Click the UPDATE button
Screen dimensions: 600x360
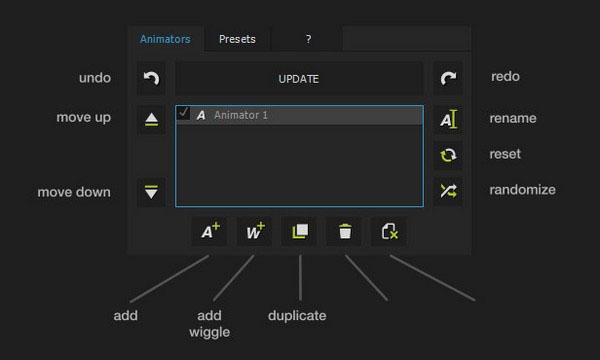[x=299, y=79]
